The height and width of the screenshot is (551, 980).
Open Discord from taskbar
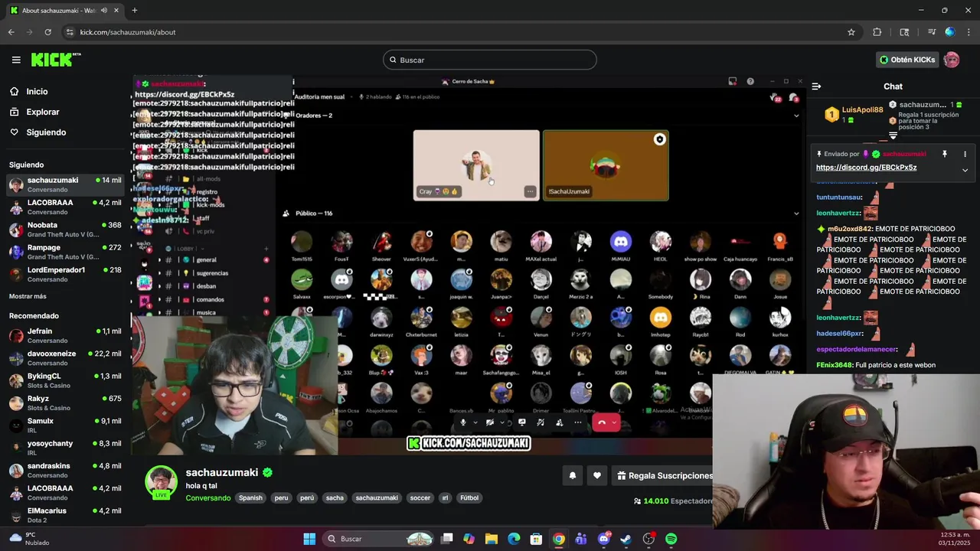coord(604,539)
